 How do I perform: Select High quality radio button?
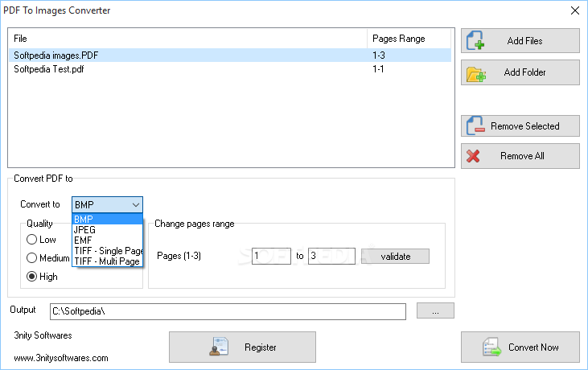click(32, 277)
